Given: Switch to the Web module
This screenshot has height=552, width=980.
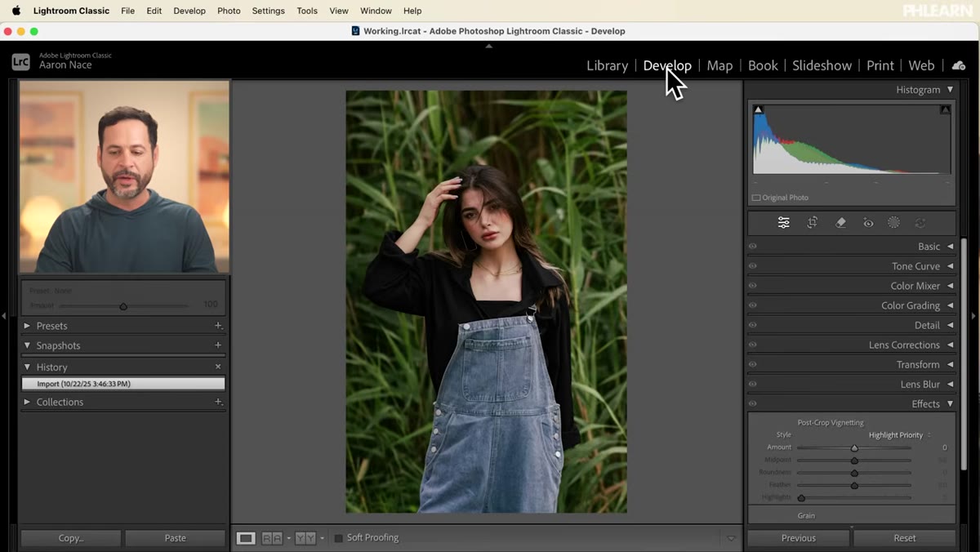Looking at the screenshot, I should 921,65.
